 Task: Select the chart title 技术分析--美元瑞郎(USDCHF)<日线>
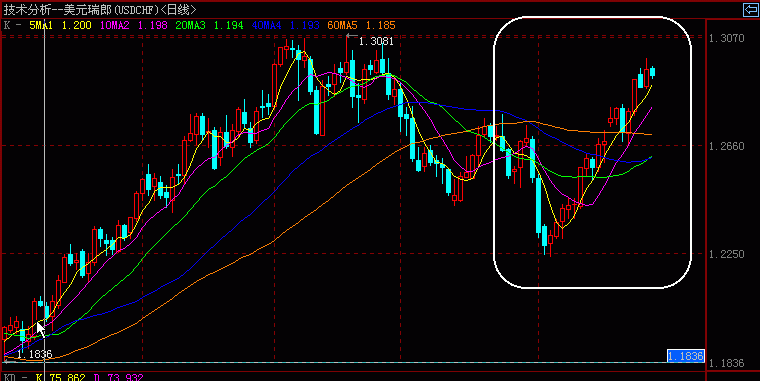pyautogui.click(x=100, y=9)
